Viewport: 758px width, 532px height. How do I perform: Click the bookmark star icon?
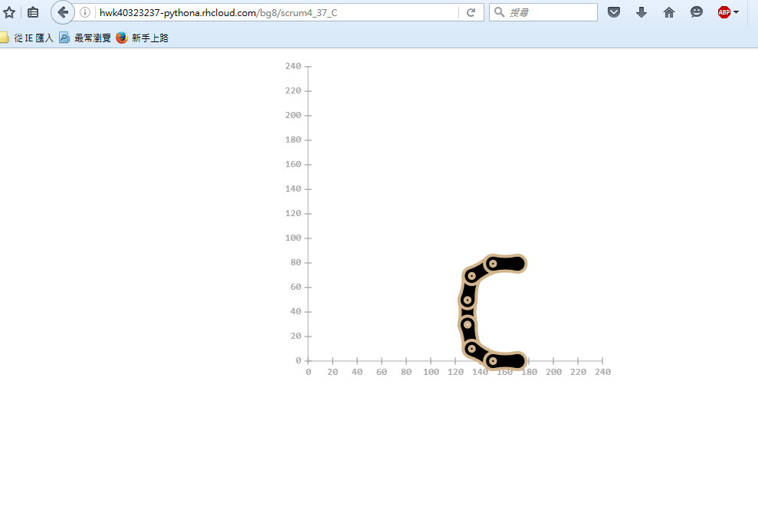pyautogui.click(x=9, y=12)
